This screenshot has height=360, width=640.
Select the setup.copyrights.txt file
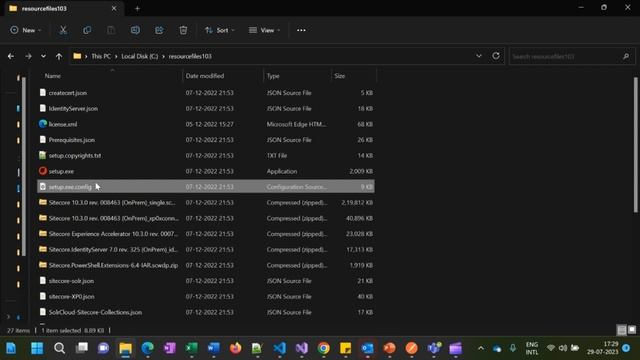206,156
